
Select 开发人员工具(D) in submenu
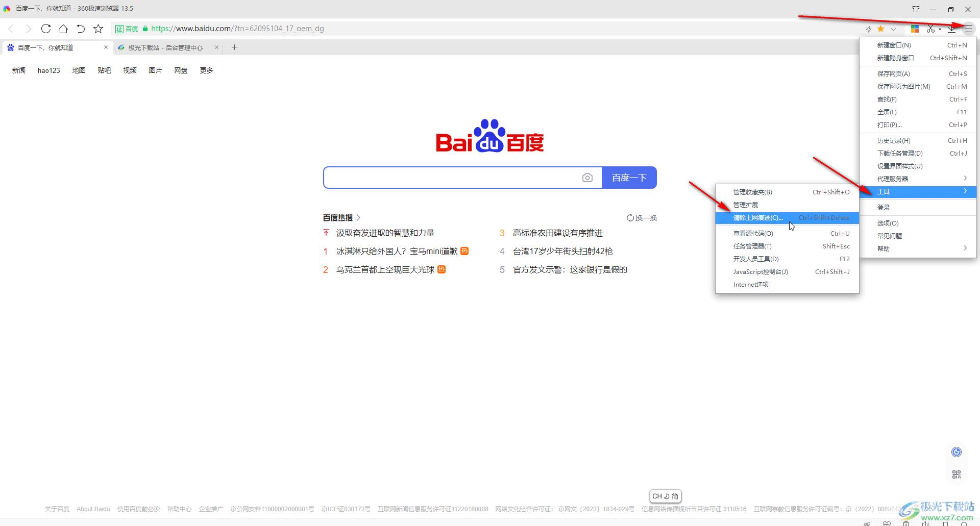coord(787,259)
